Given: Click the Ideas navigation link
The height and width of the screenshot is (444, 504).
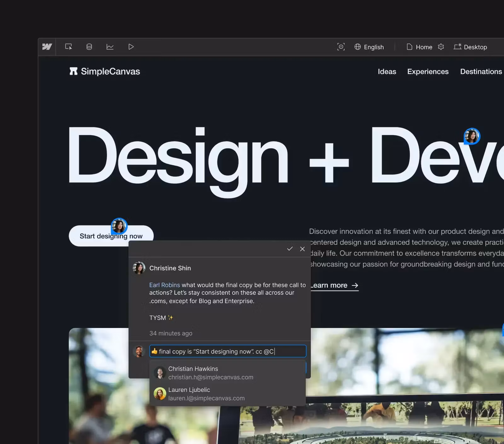Looking at the screenshot, I should tap(387, 72).
